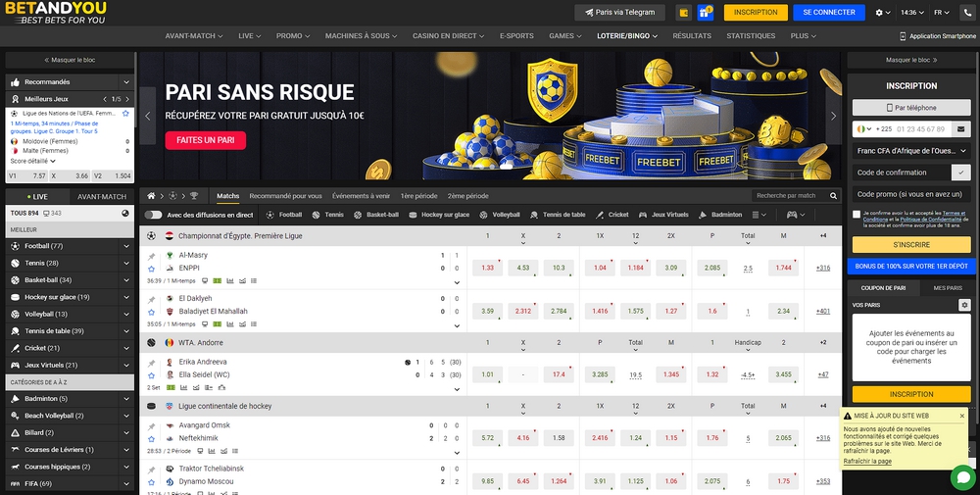This screenshot has height=495, width=980.
Task: Click the home icon in breadcrumb
Action: point(151,196)
